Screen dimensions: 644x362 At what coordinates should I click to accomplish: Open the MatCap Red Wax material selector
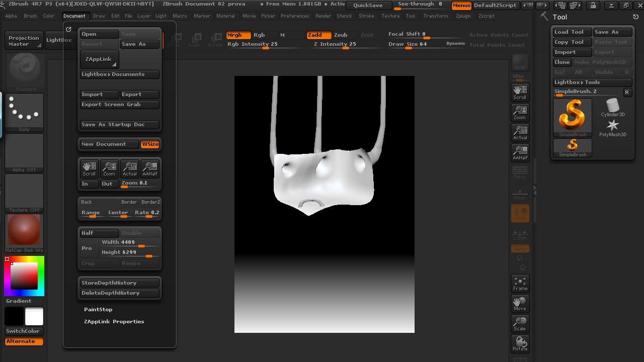pos(24,233)
